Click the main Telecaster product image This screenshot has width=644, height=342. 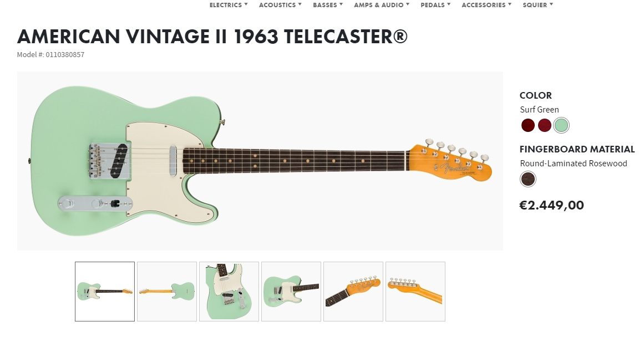(260, 161)
